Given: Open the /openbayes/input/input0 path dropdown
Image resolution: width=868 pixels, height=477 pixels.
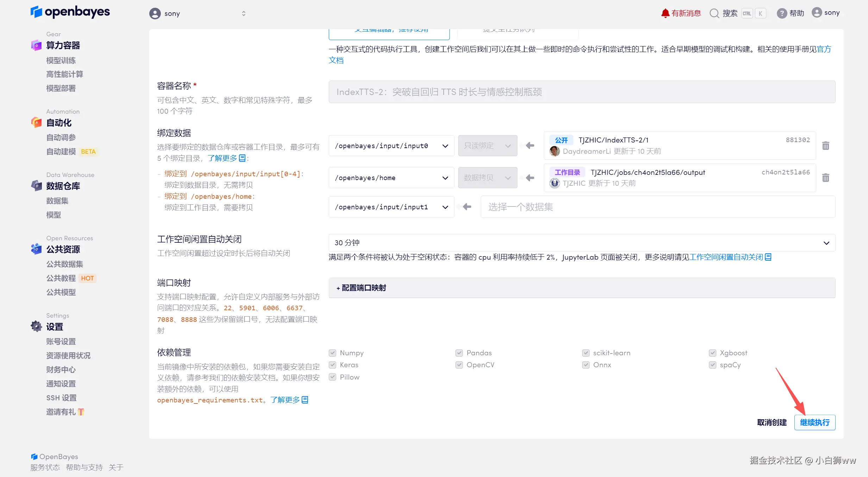Looking at the screenshot, I should (391, 146).
